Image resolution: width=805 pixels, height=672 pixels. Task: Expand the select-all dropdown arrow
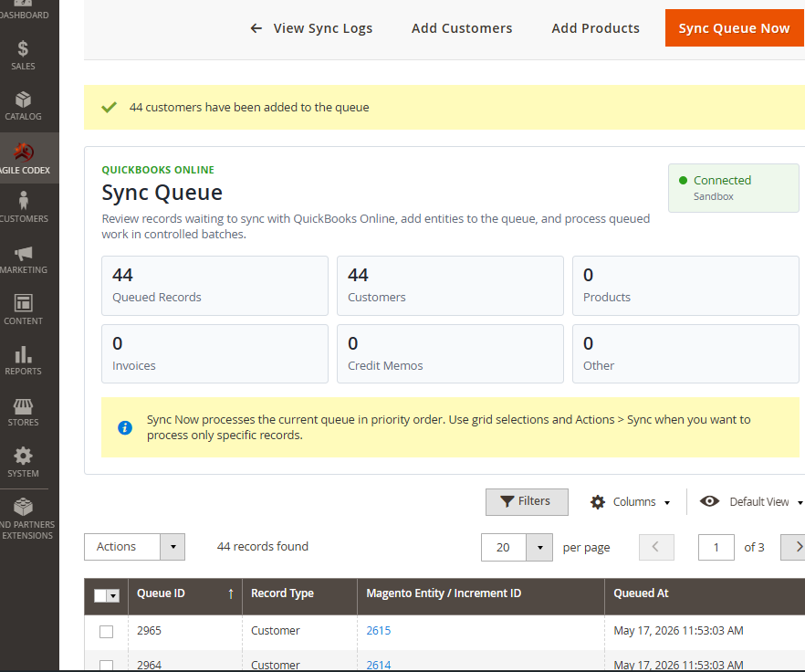tap(113, 595)
